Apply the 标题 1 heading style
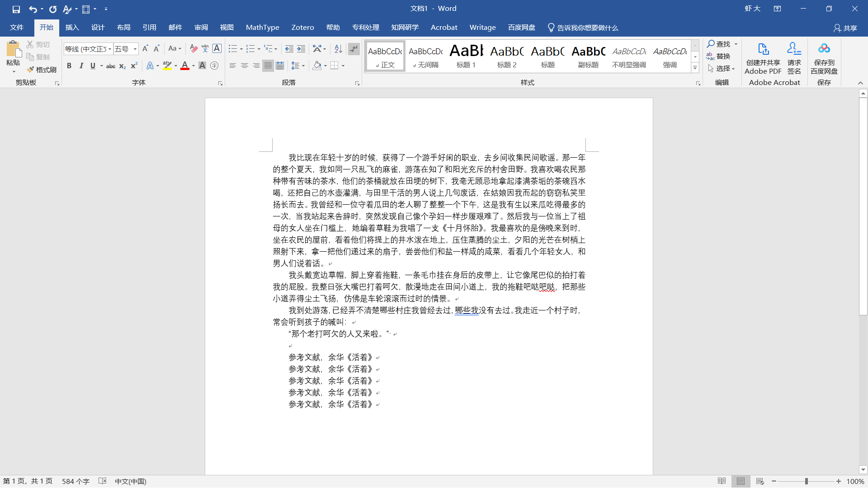868x488 pixels. pos(466,56)
